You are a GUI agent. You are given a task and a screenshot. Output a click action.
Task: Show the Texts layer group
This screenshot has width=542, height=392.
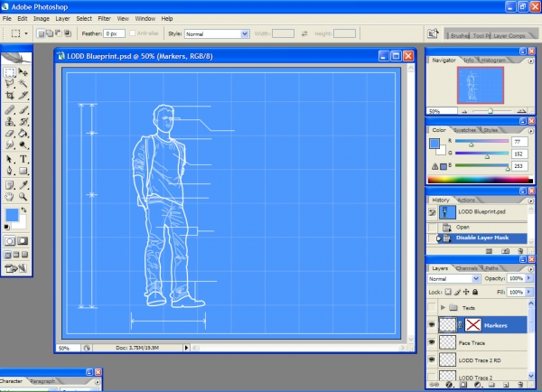click(x=432, y=307)
